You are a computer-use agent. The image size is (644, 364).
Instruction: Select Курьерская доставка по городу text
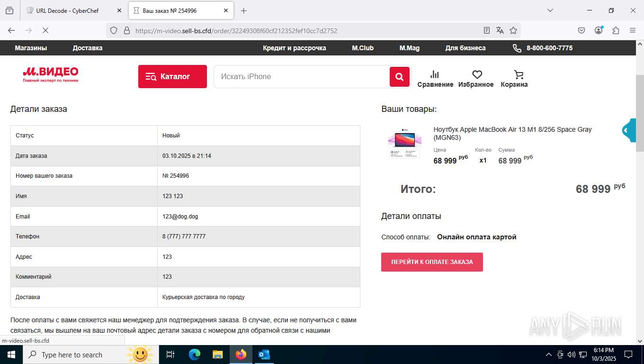click(204, 297)
